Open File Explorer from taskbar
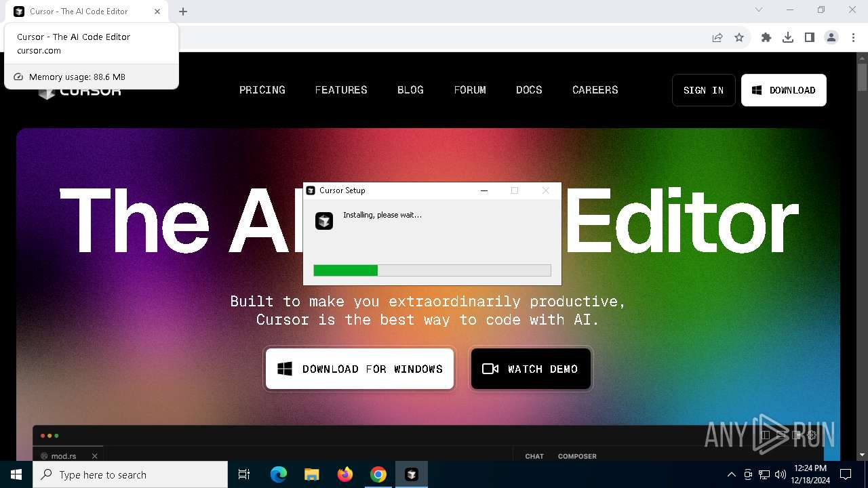Image resolution: width=868 pixels, height=488 pixels. tap(311, 474)
